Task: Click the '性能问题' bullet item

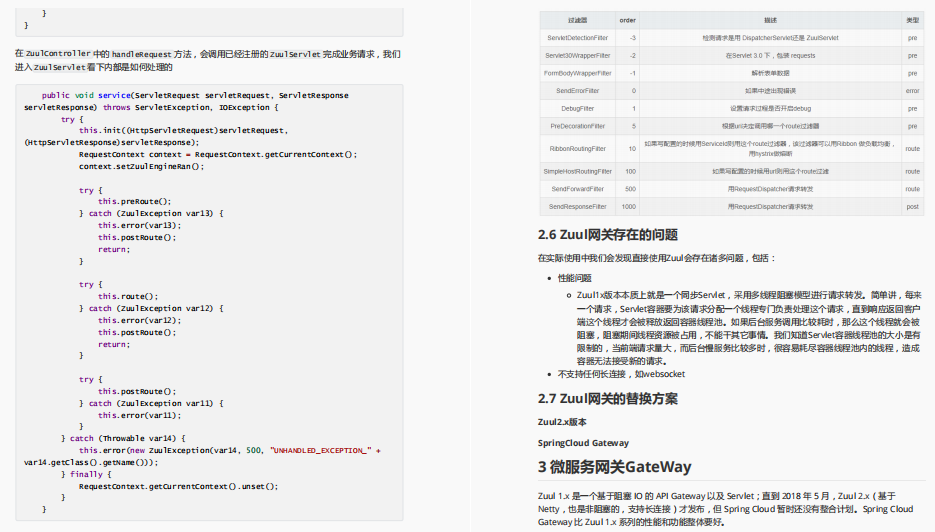Action: pos(574,279)
